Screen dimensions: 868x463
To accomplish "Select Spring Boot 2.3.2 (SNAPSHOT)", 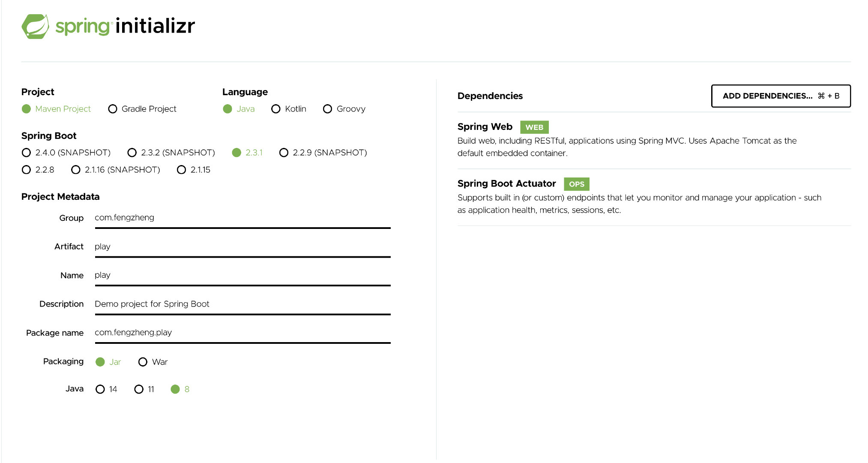I will 132,153.
